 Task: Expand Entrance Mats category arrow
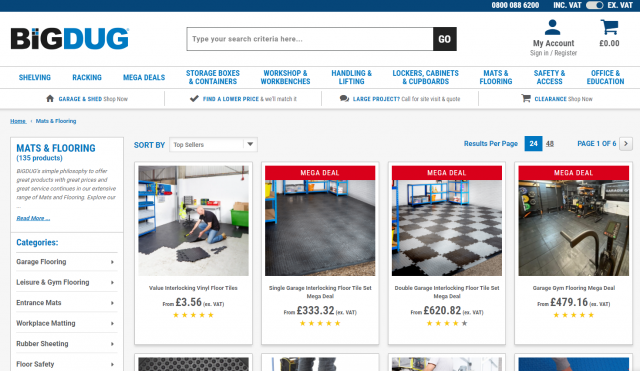[112, 303]
